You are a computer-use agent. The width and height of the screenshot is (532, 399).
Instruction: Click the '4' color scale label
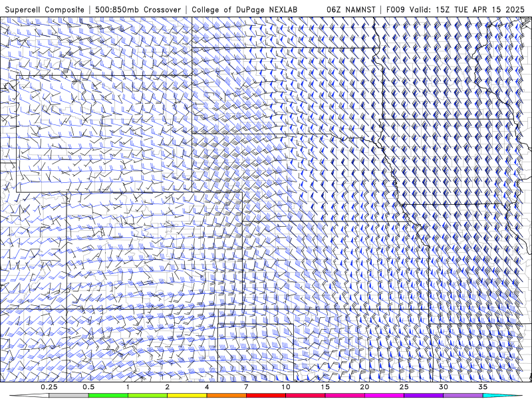click(207, 387)
